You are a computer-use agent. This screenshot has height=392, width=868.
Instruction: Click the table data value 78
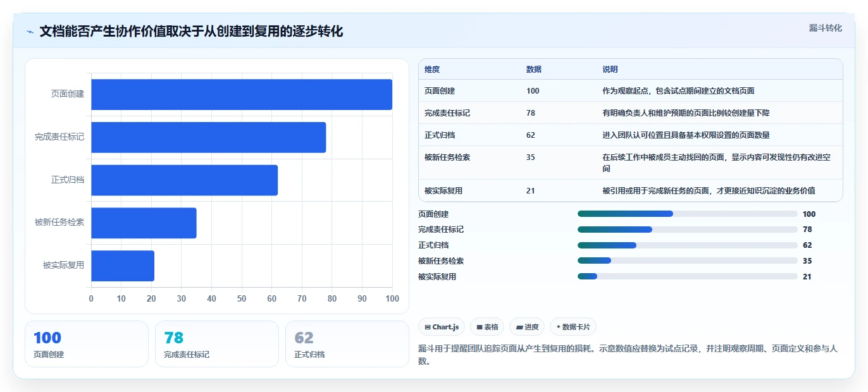pos(531,113)
